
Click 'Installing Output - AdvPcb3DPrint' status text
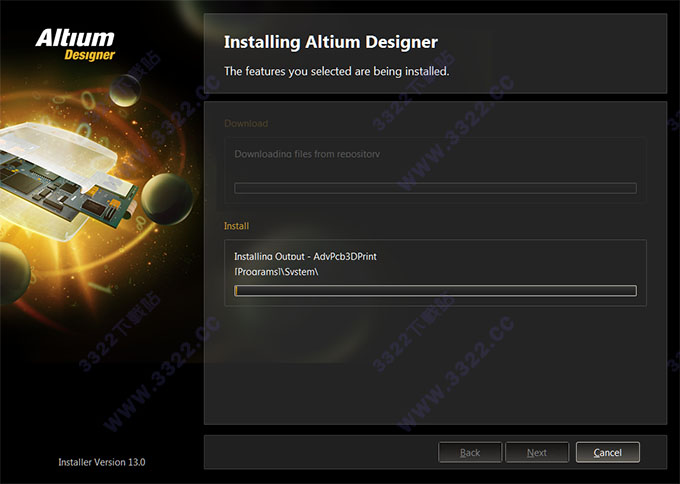click(305, 256)
